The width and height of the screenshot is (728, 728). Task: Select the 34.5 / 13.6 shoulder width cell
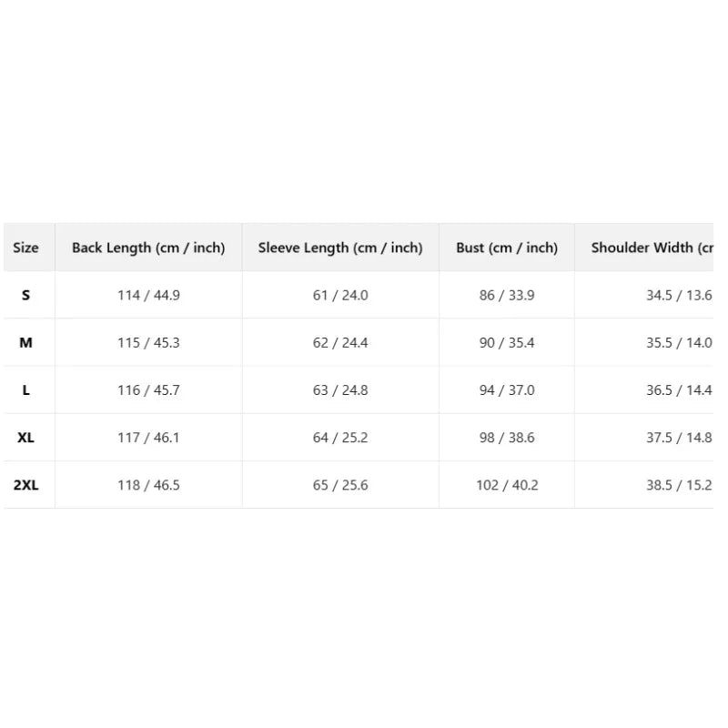click(679, 295)
